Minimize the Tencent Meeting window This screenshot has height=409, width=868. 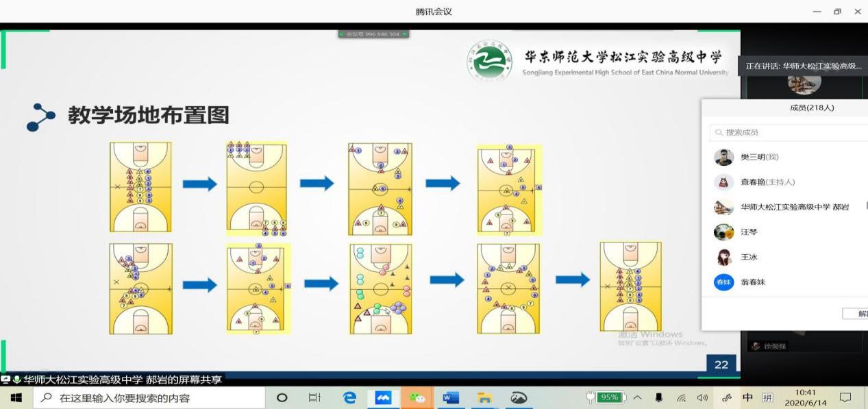click(x=817, y=12)
